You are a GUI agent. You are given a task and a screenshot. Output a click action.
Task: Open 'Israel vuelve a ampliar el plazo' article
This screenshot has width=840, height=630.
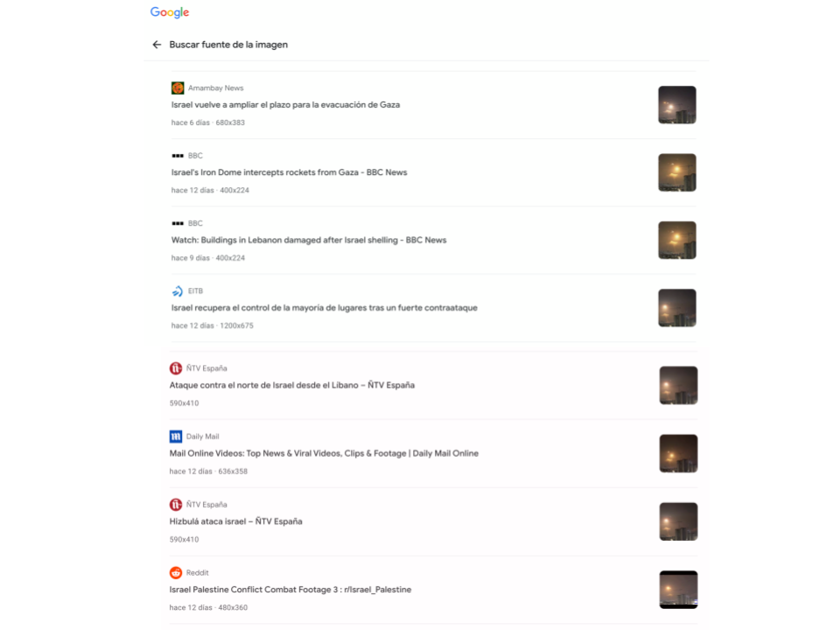[x=285, y=105]
